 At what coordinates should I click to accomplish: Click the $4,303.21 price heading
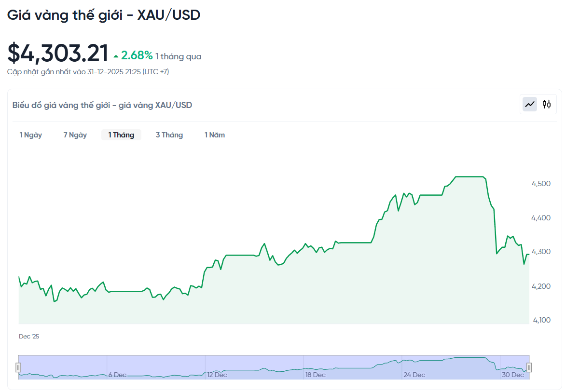point(57,53)
